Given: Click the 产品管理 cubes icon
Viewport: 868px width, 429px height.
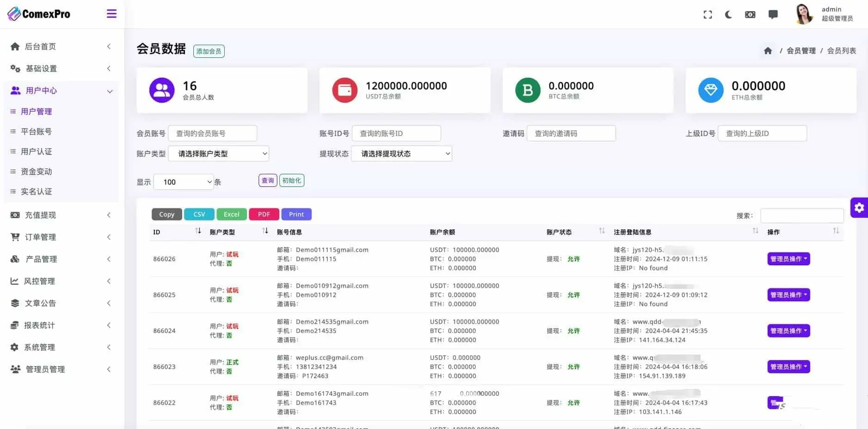Looking at the screenshot, I should click(15, 259).
